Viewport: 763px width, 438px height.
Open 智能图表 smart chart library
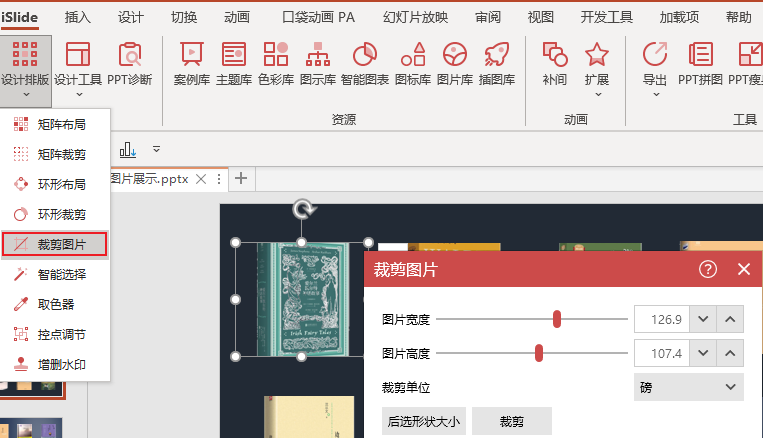(x=365, y=64)
